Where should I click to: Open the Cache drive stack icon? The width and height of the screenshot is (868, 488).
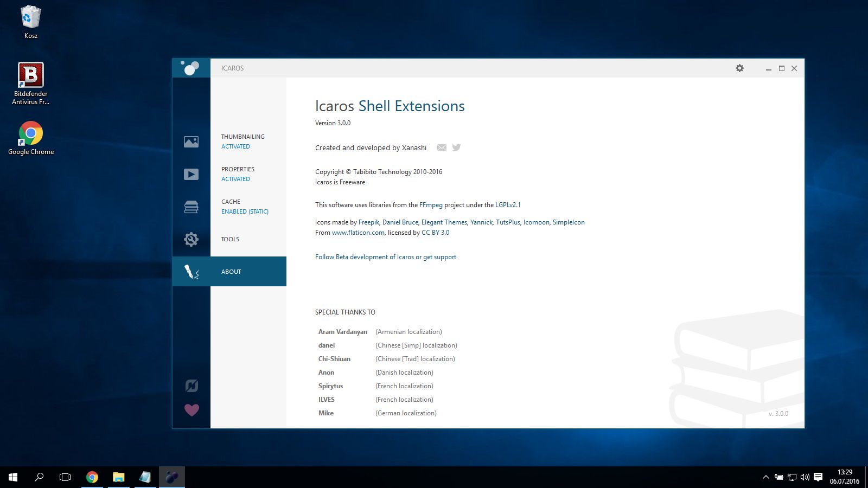coord(191,207)
